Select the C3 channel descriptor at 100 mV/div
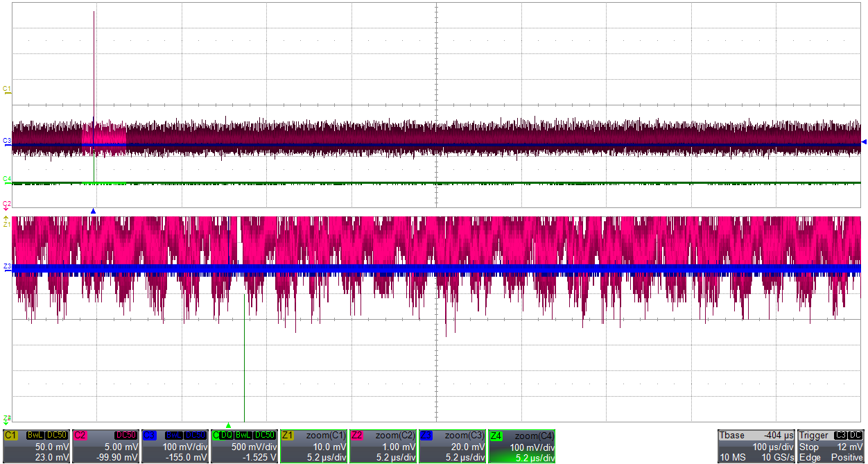Screen dimensions: 868x464 175,446
